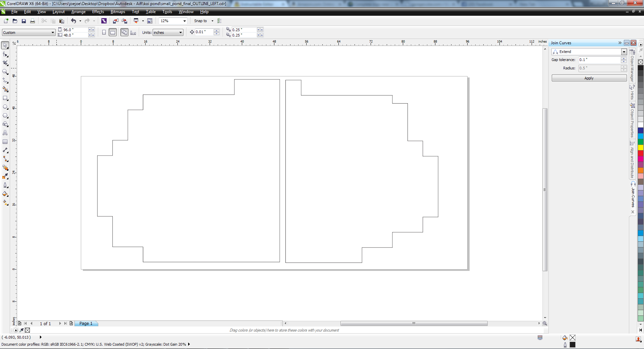This screenshot has height=349, width=644.
Task: Select the Polygon tool
Action: click(x=5, y=116)
